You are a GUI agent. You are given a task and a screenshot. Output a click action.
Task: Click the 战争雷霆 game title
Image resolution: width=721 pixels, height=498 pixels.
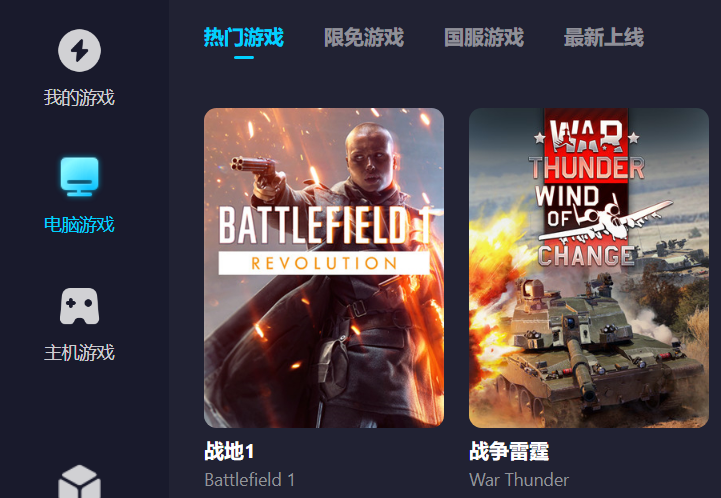click(509, 451)
